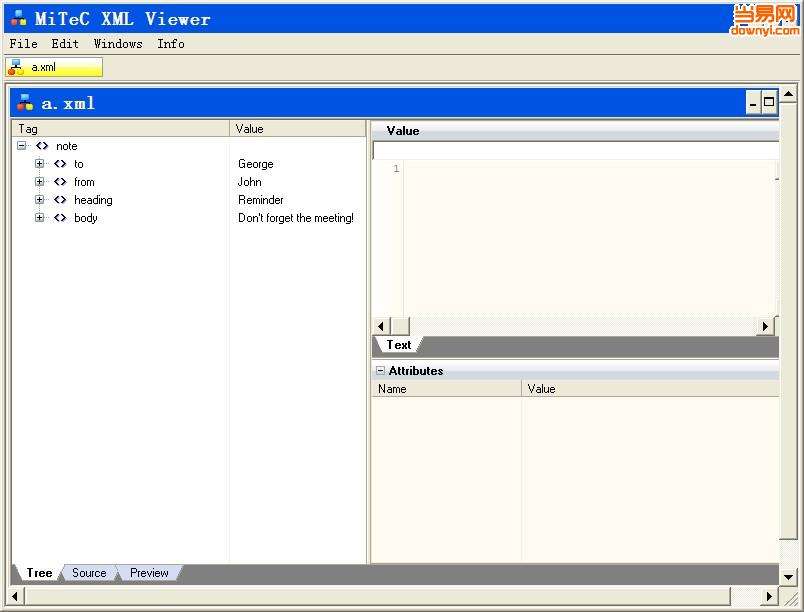Screen dimensions: 804x612
Task: Collapse the note root node
Action: tap(22, 146)
